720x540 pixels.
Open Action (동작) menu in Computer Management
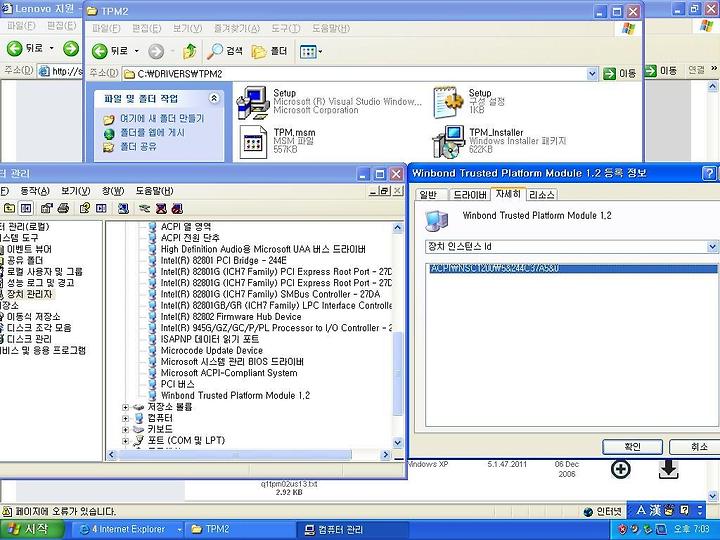(35, 191)
